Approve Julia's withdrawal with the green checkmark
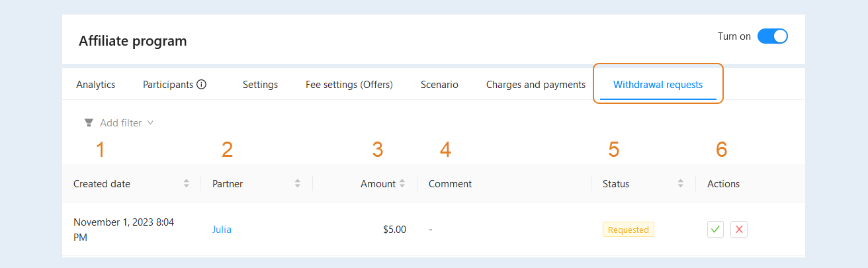868x268 pixels. point(715,230)
